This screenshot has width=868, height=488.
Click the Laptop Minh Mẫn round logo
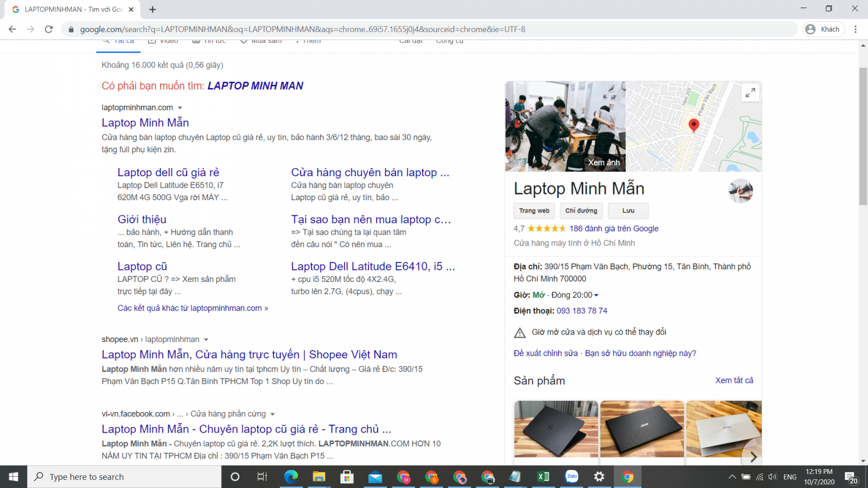(x=741, y=190)
